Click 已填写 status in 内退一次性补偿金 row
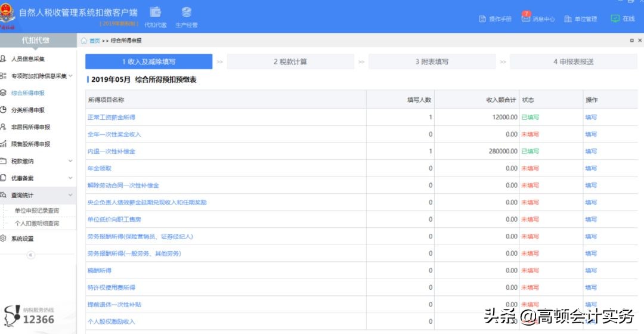This screenshot has height=334, width=644. (x=530, y=151)
